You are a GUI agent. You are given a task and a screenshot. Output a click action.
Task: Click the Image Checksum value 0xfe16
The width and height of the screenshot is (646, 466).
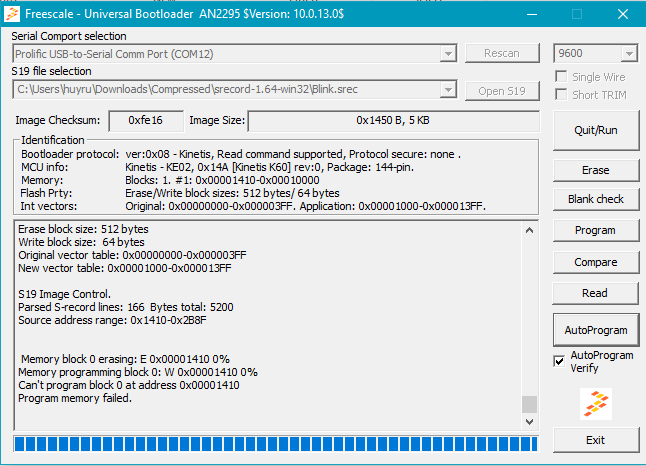click(146, 120)
